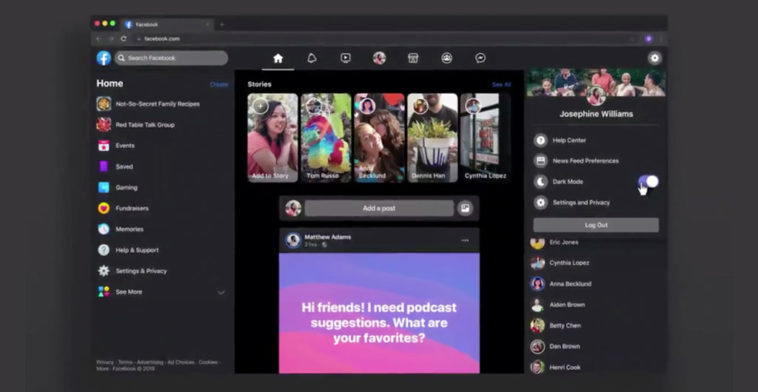
Task: View Anna Becklund's story
Action: (x=379, y=138)
